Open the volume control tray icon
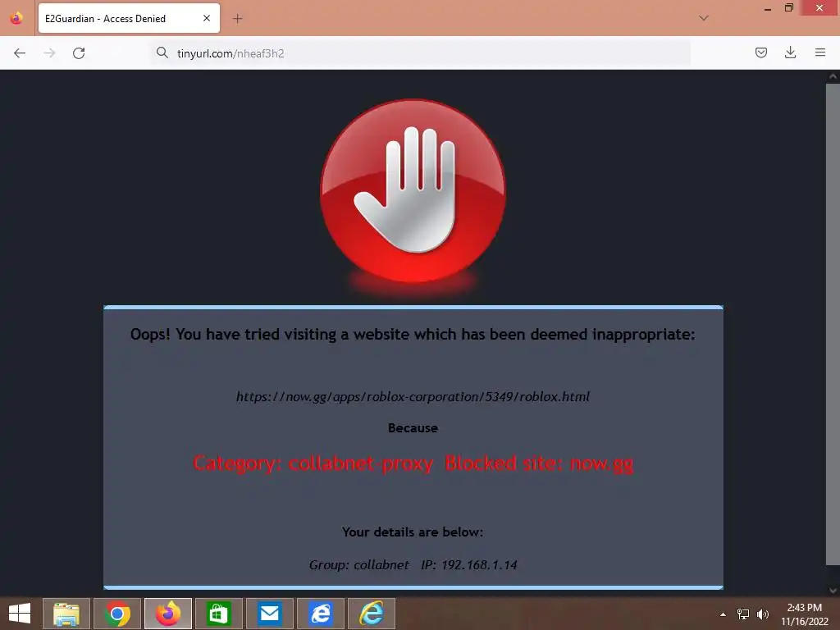Screen dimensions: 840x630 click(x=763, y=614)
